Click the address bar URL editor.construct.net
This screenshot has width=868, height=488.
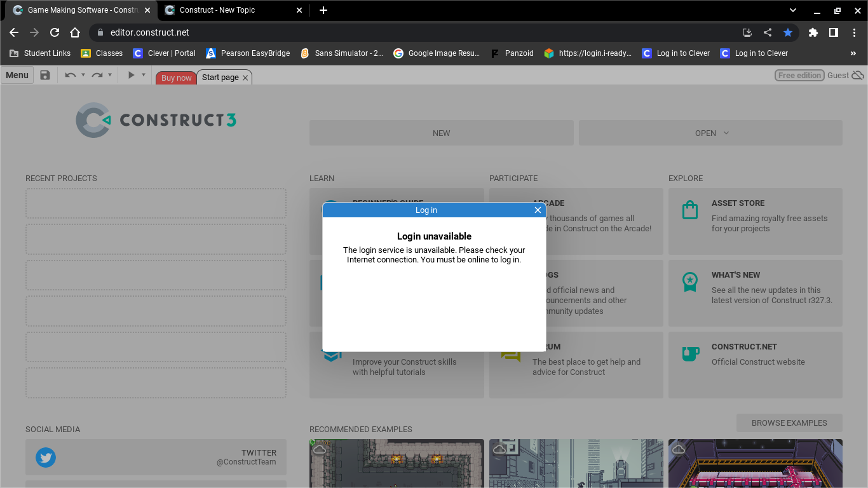[x=150, y=32]
